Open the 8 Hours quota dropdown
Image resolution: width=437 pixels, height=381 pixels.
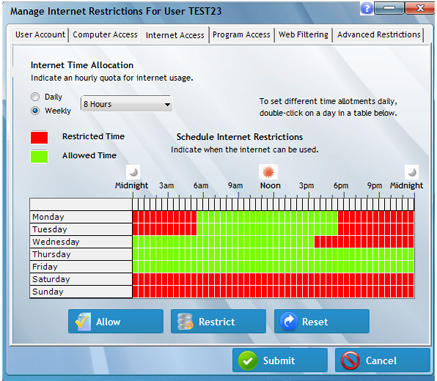[126, 104]
